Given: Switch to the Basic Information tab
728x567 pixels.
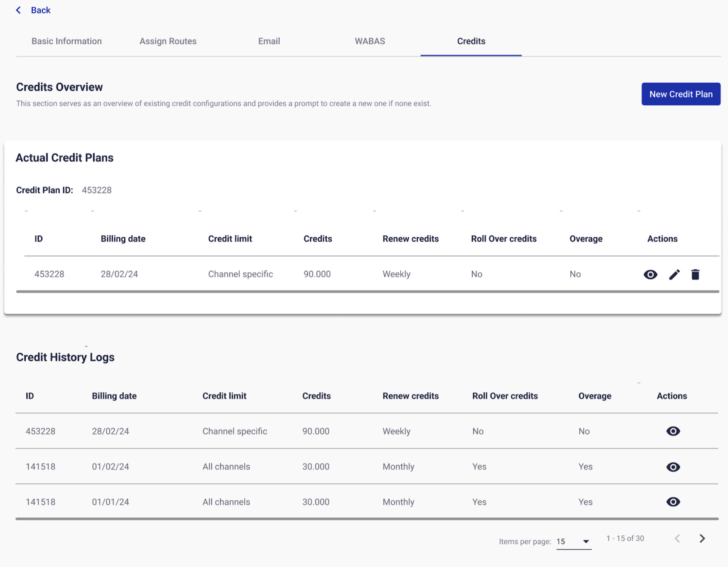Looking at the screenshot, I should pos(67,41).
